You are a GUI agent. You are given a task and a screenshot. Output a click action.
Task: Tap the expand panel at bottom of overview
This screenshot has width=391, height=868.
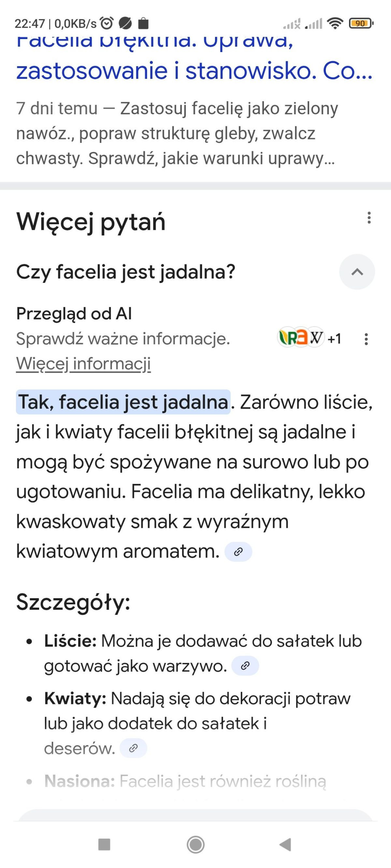point(195,815)
